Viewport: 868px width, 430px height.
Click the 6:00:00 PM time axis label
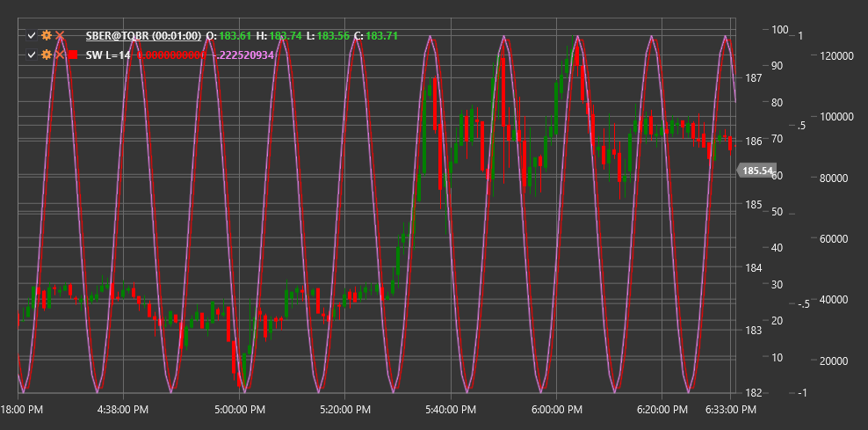tap(556, 410)
